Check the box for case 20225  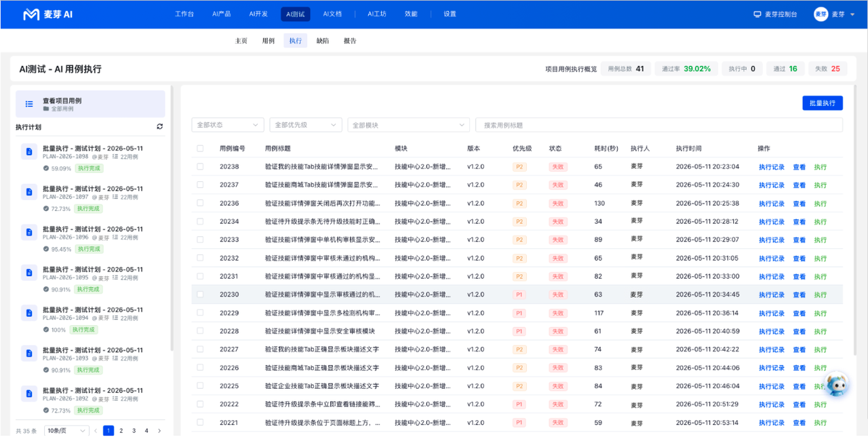click(x=200, y=386)
